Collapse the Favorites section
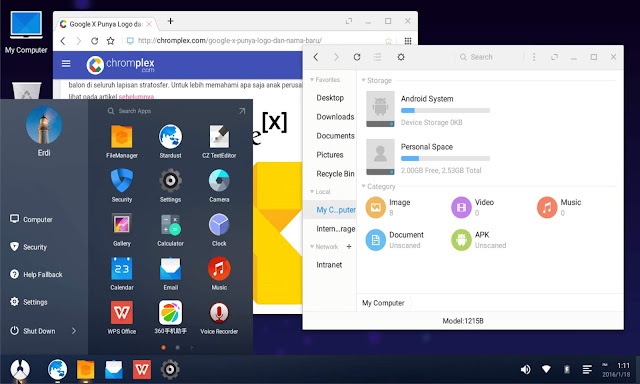This screenshot has height=384, width=640. 312,80
